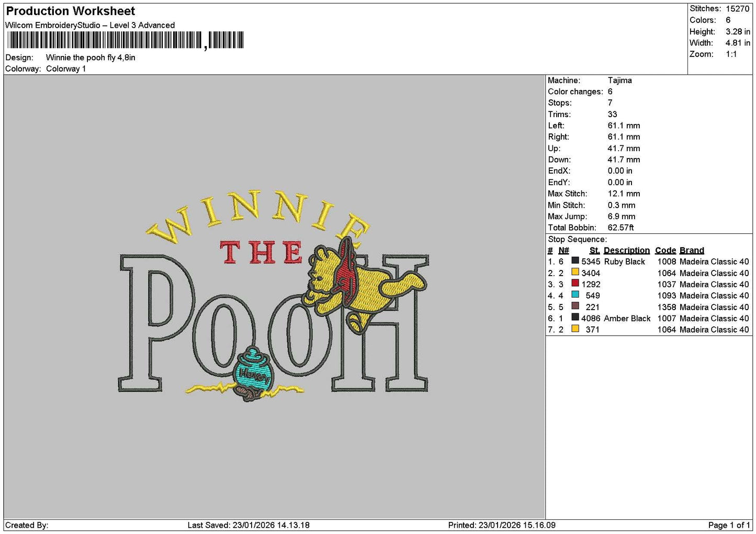Click the Winnie the Pooh embroidery design preview
Image resolution: width=756 pixels, height=534 pixels.
tap(273, 297)
